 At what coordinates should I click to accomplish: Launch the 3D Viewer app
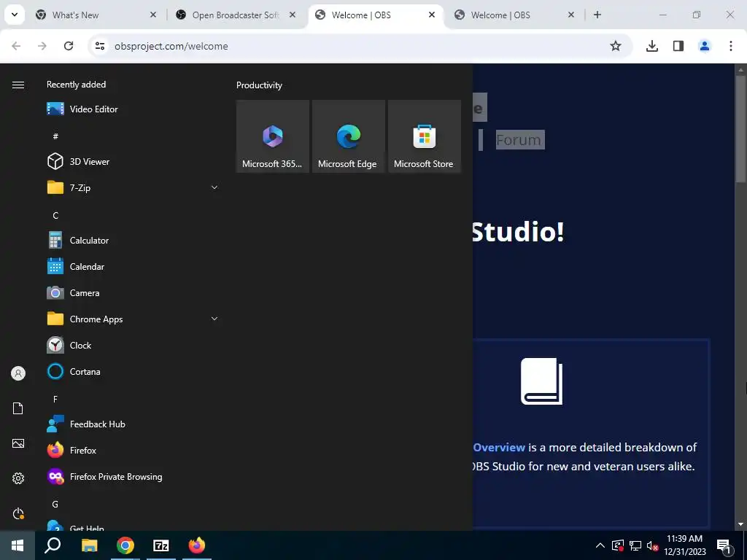click(133, 161)
